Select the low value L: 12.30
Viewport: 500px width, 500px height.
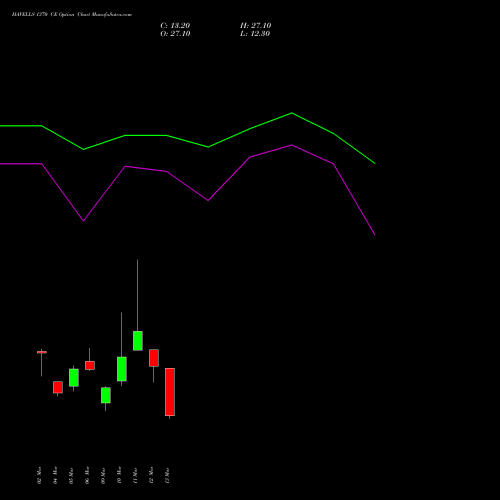click(255, 34)
